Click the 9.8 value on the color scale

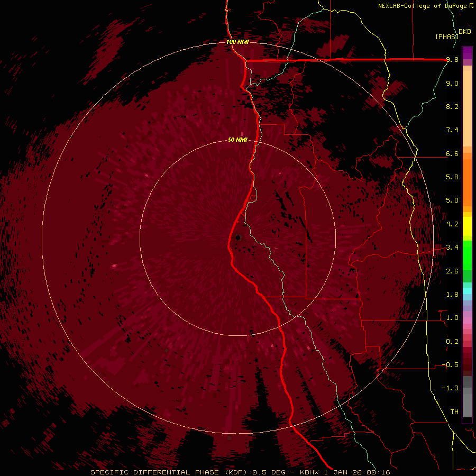tap(452, 60)
